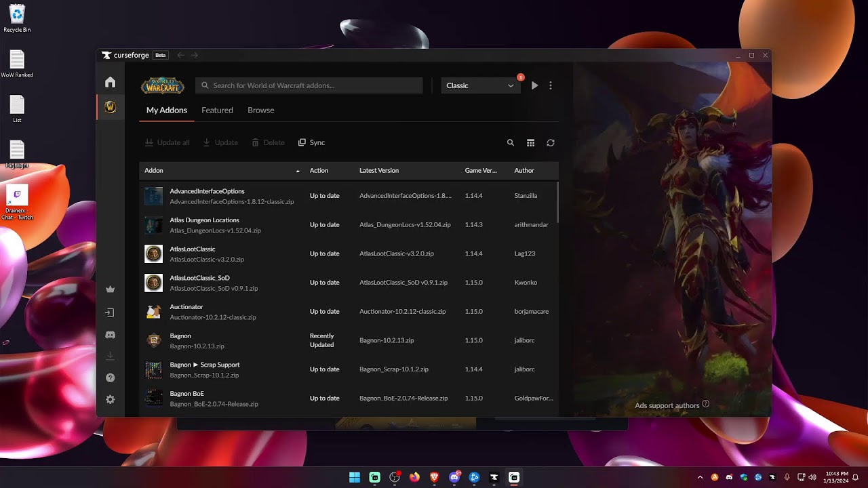The image size is (868, 488).
Task: Open the Windows Start button
Action: click(355, 477)
